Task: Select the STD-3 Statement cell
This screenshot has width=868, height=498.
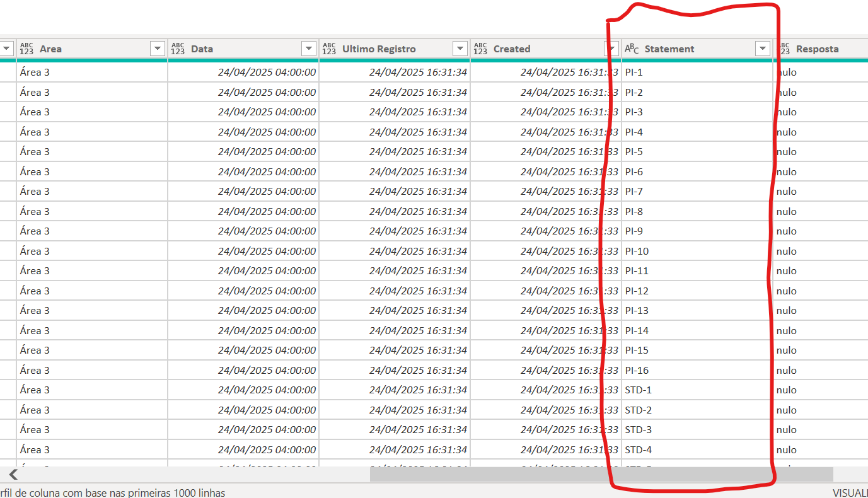Action: pos(697,430)
